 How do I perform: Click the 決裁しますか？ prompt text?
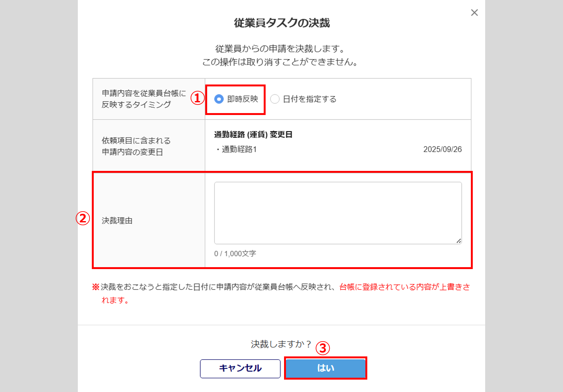pos(281,344)
